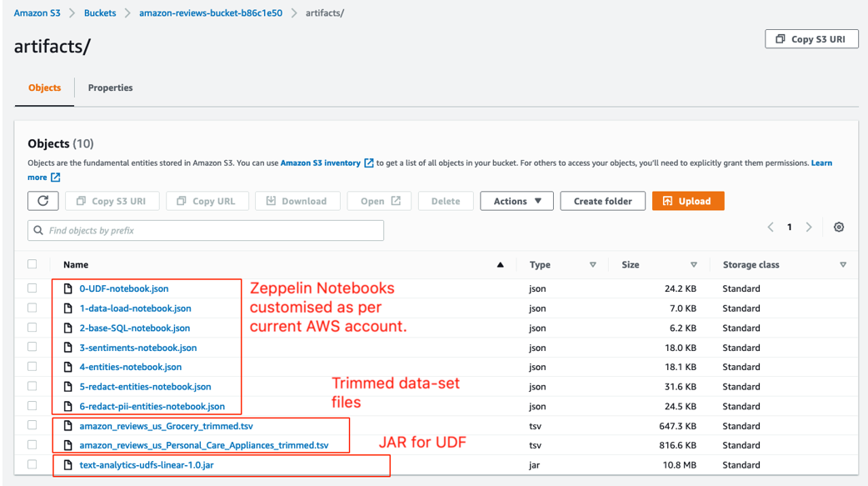Open amazon-reviews-bucket-b86c1e50 breadcrumb
868x486 pixels.
click(211, 13)
